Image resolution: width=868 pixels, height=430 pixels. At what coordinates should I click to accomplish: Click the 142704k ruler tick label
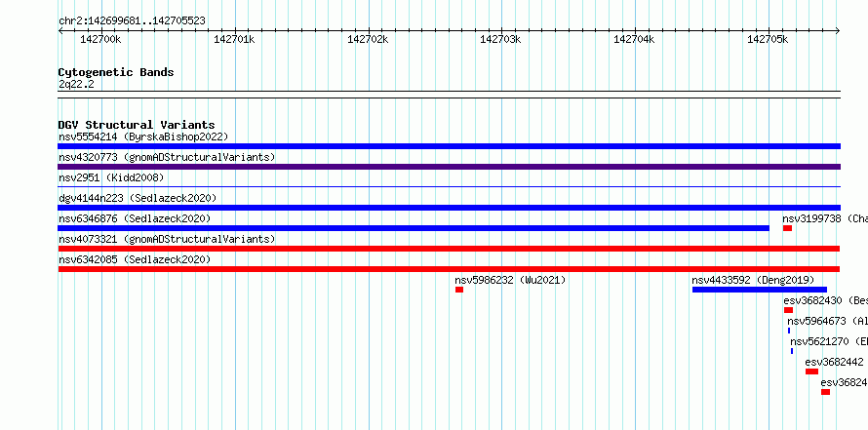[634, 39]
